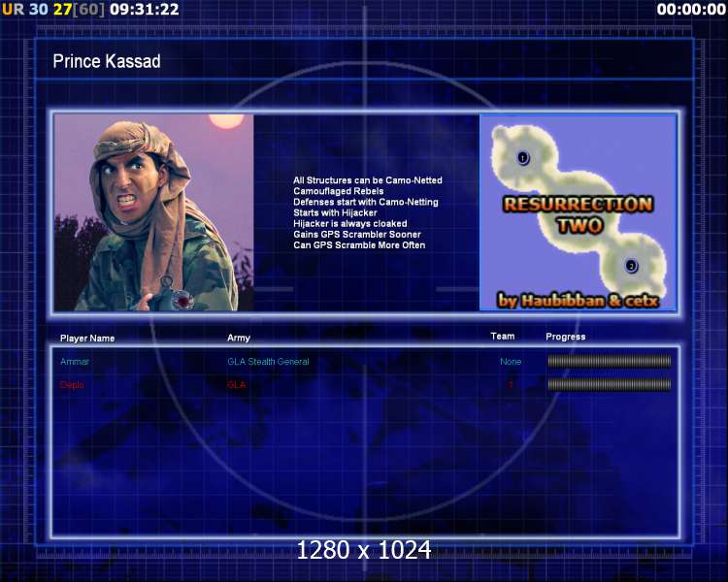Click 'Gains GPS Scrambler Sooner' line
The width and height of the screenshot is (728, 582).
click(357, 235)
